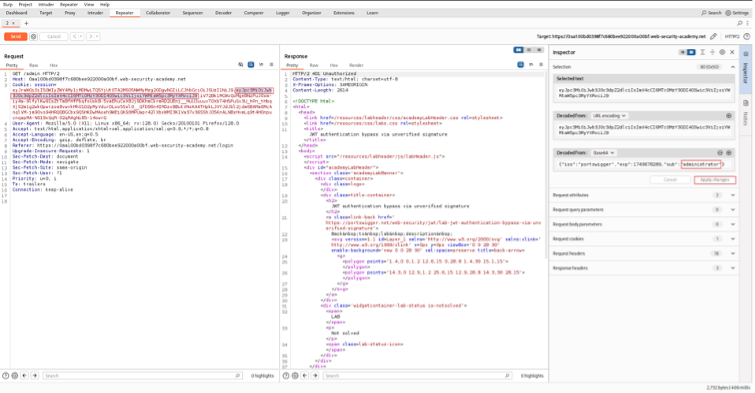The height and width of the screenshot is (393, 755).
Task: Open the Notes side tab
Action: [x=746, y=113]
